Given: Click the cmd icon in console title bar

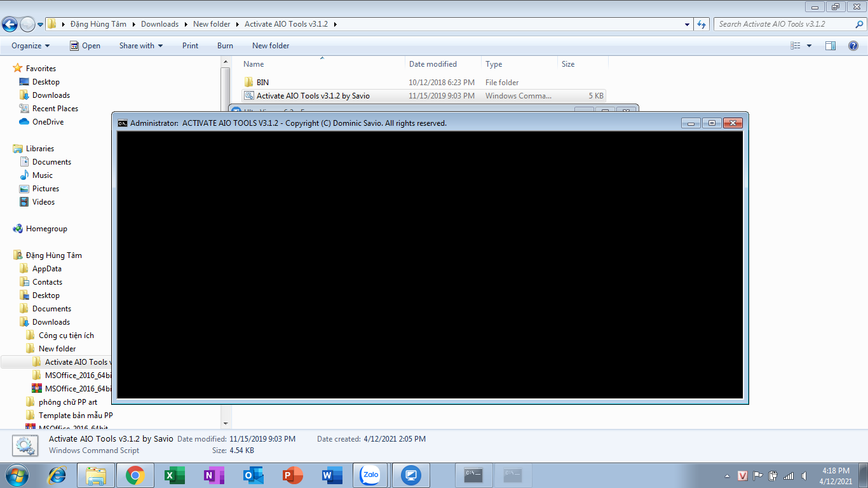Looking at the screenshot, I should pos(123,123).
